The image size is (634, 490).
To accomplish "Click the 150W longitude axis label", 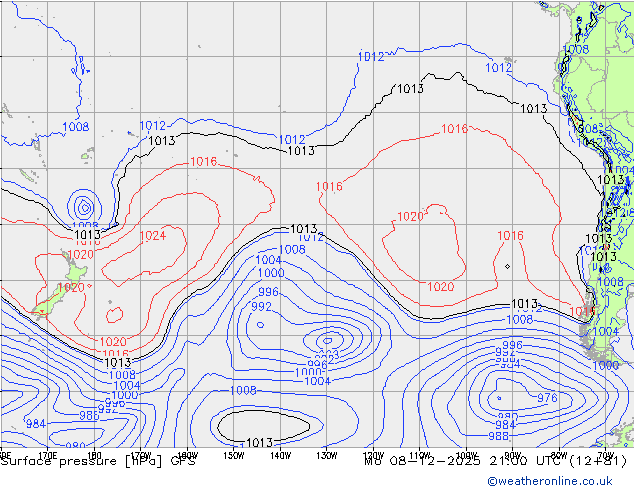I will (x=234, y=455).
